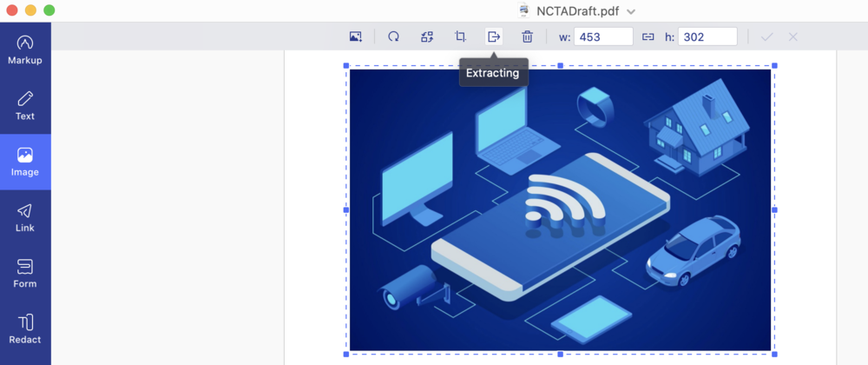Screen dimensions: 868x365
Task: Click the right-middle resize handle of image
Action: 774,210
